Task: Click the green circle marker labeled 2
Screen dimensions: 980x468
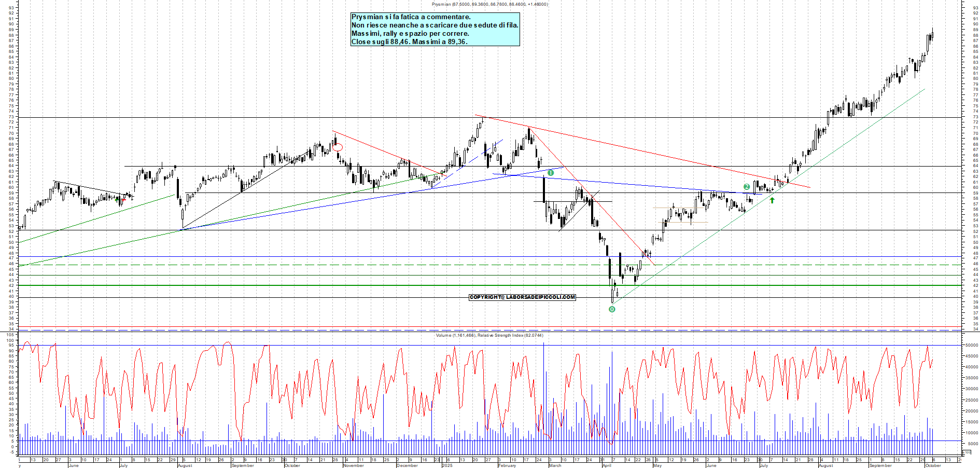Action: pos(747,187)
